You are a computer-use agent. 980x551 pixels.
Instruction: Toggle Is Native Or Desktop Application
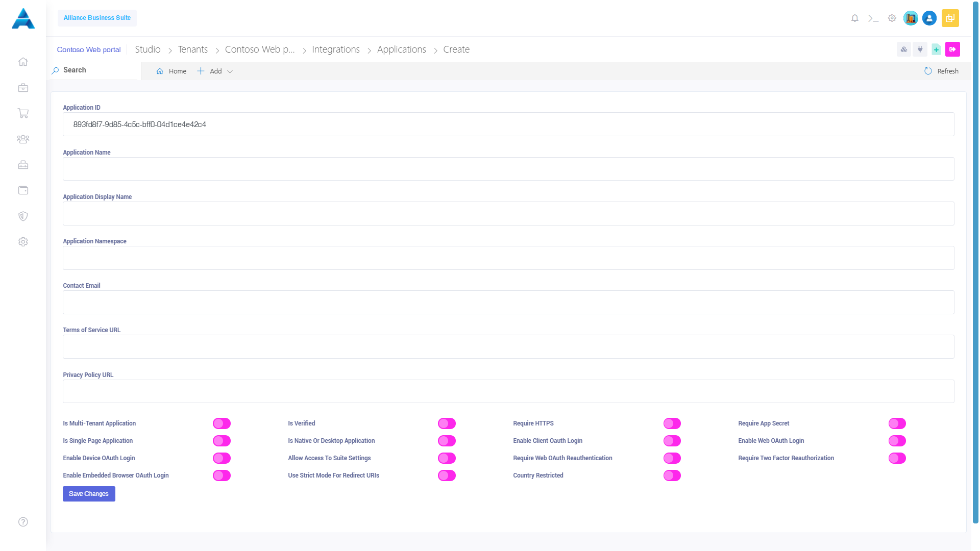447,441
